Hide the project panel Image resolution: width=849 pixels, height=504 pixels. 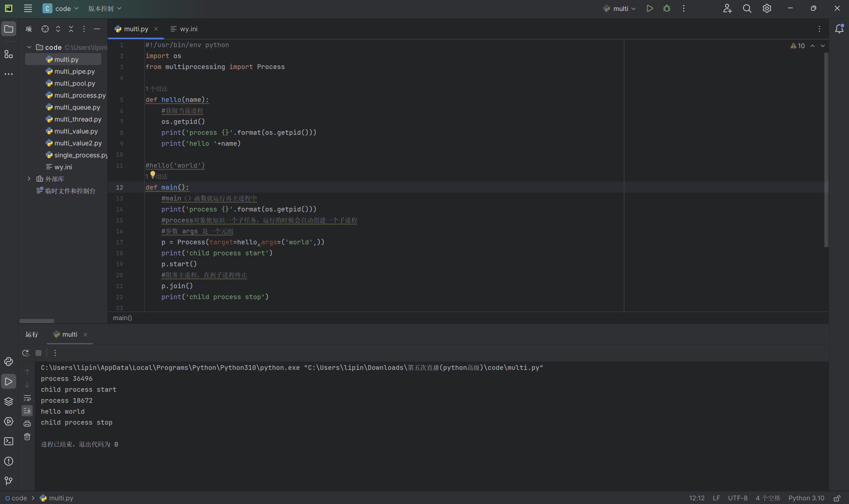[x=97, y=29]
